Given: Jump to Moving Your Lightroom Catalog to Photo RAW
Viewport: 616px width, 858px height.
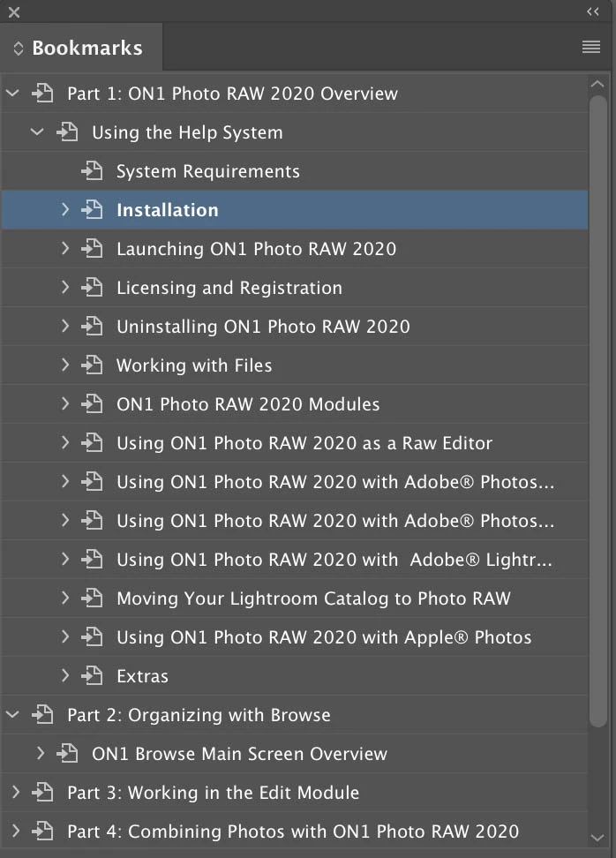Looking at the screenshot, I should coord(313,598).
